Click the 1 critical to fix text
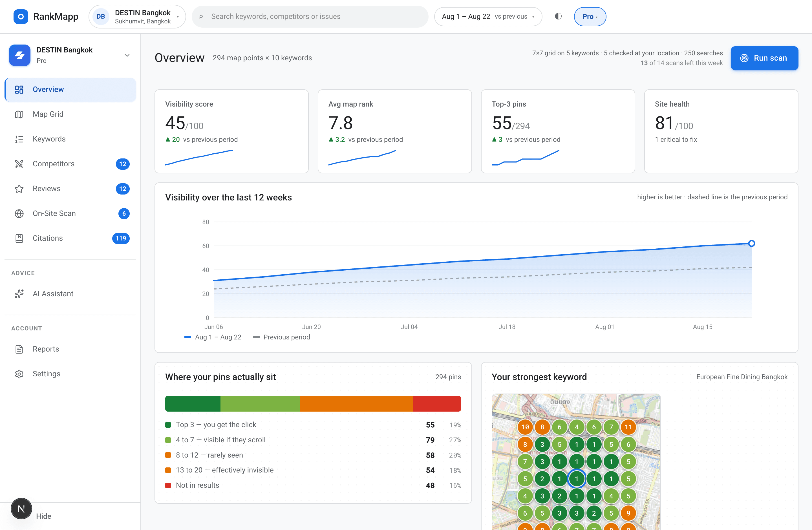Image resolution: width=812 pixels, height=530 pixels. [676, 140]
